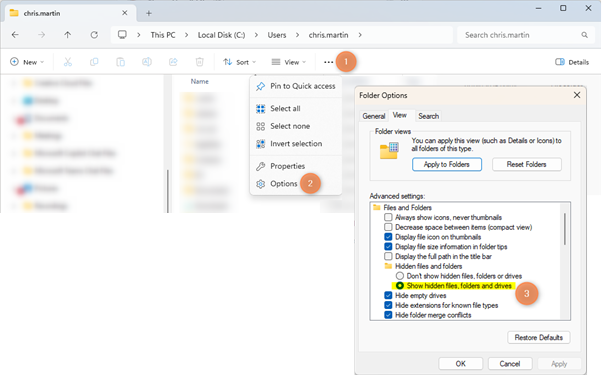
Task: Switch to the Search tab
Action: click(428, 116)
